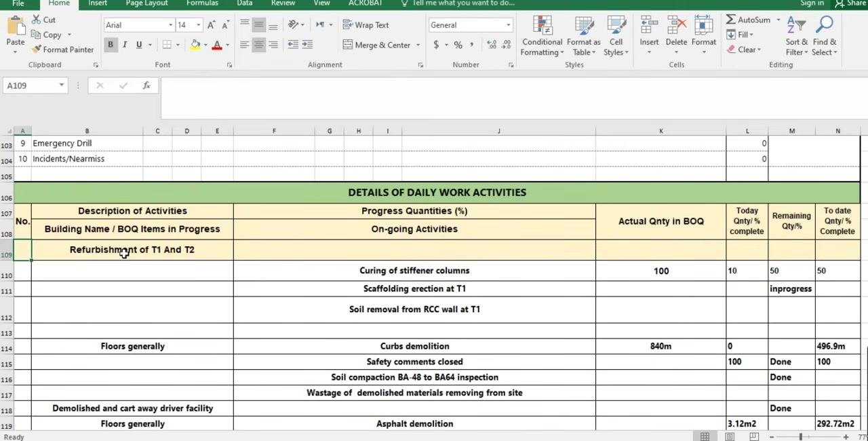Apply percent style
This screenshot has height=441, width=868.
[x=458, y=45]
